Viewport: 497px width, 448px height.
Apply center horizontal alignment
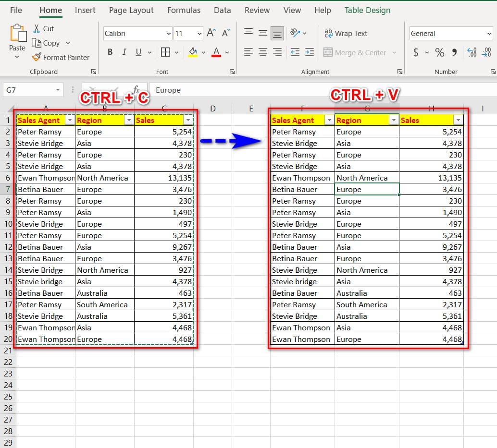tap(262, 52)
